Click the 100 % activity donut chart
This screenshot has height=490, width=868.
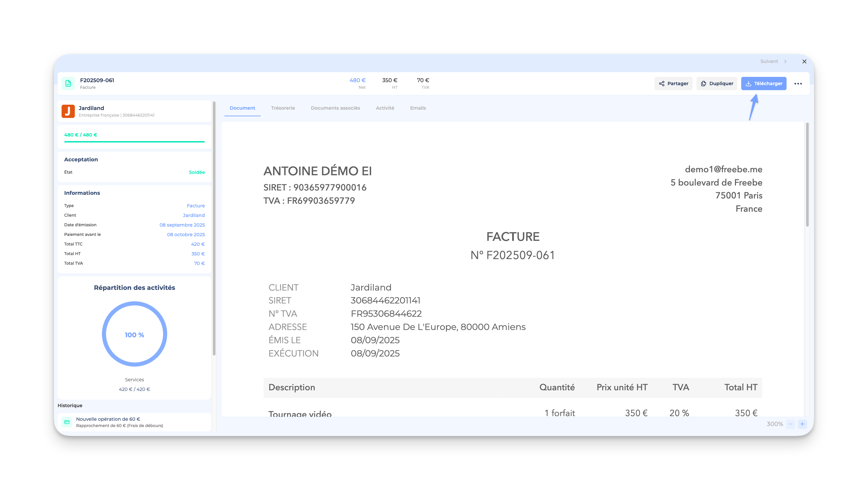coord(134,334)
